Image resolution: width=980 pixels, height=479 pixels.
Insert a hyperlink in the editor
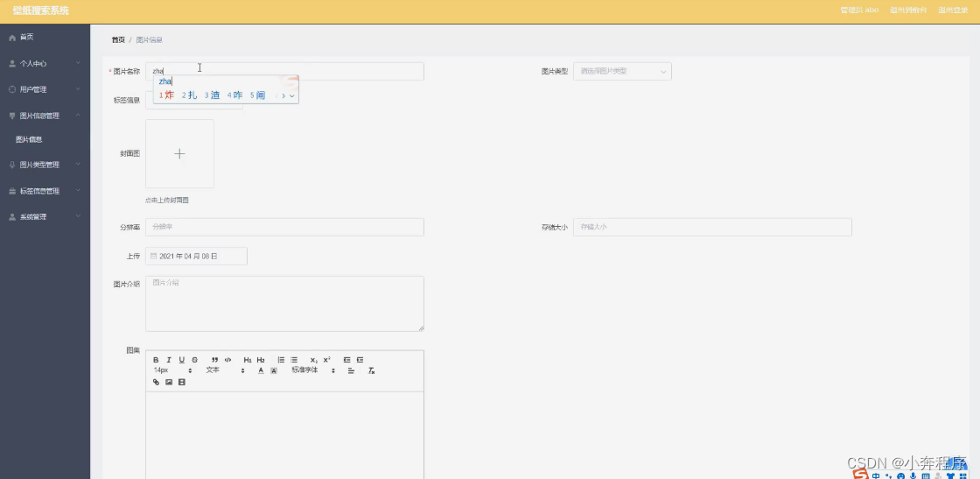pos(157,382)
